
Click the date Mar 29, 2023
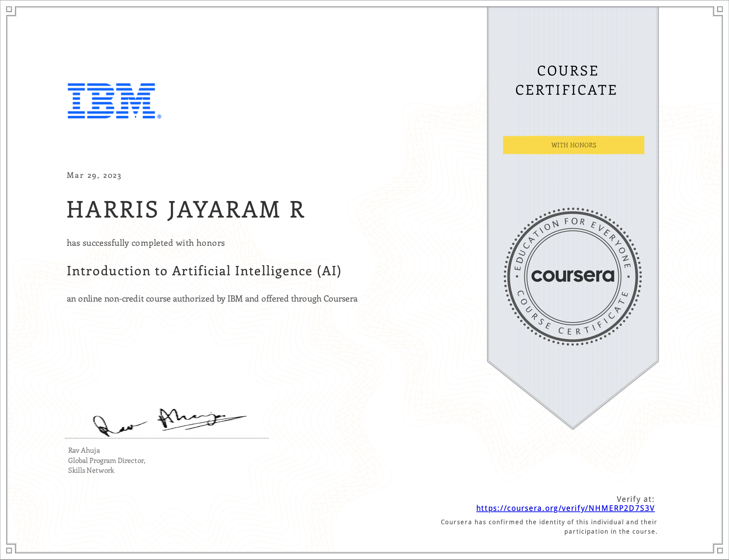click(94, 176)
